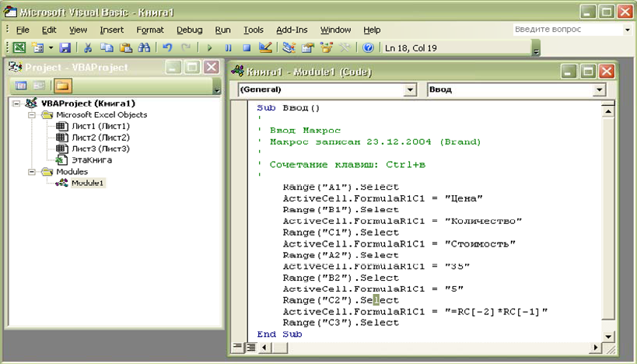
Task: Open the Tools menu
Action: tap(253, 30)
